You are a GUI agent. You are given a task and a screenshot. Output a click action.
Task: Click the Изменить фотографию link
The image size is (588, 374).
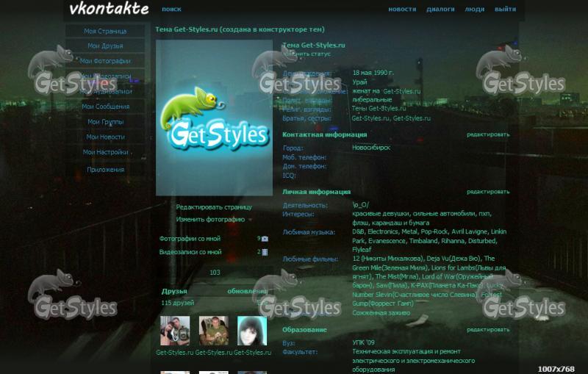(210, 220)
